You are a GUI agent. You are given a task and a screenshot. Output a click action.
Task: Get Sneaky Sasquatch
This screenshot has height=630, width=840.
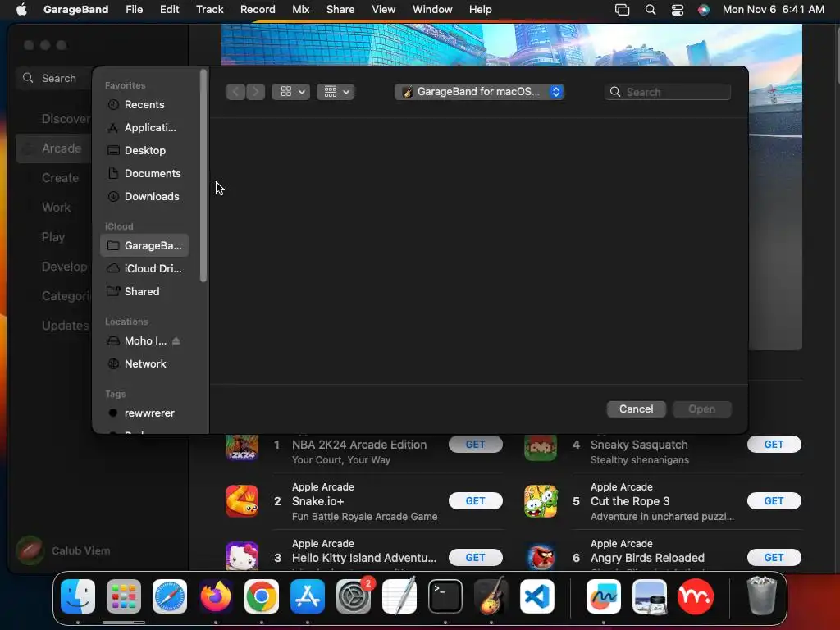[774, 444]
